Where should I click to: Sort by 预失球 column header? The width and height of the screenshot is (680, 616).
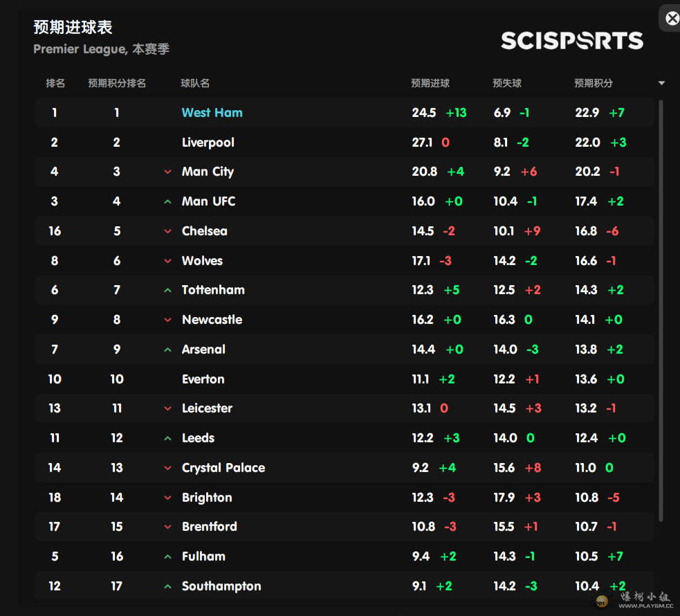[506, 83]
